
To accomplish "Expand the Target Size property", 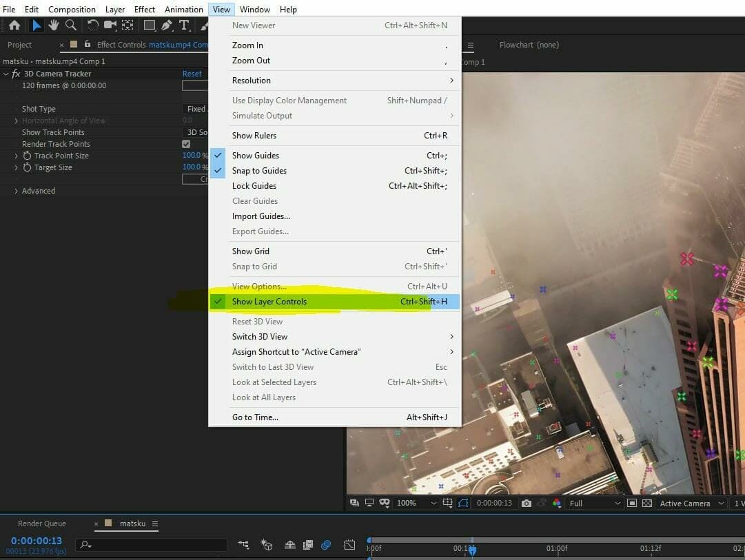I will (16, 167).
